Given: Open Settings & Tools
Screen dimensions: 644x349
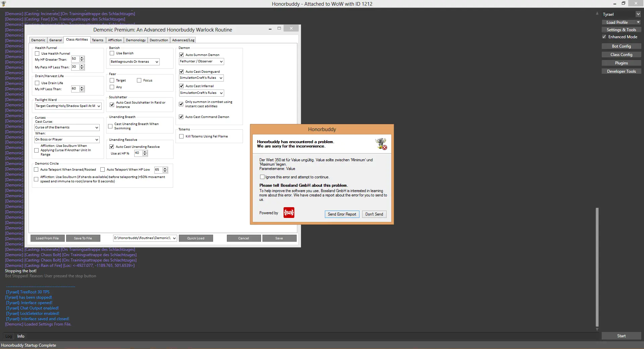Looking at the screenshot, I should pyautogui.click(x=621, y=30).
